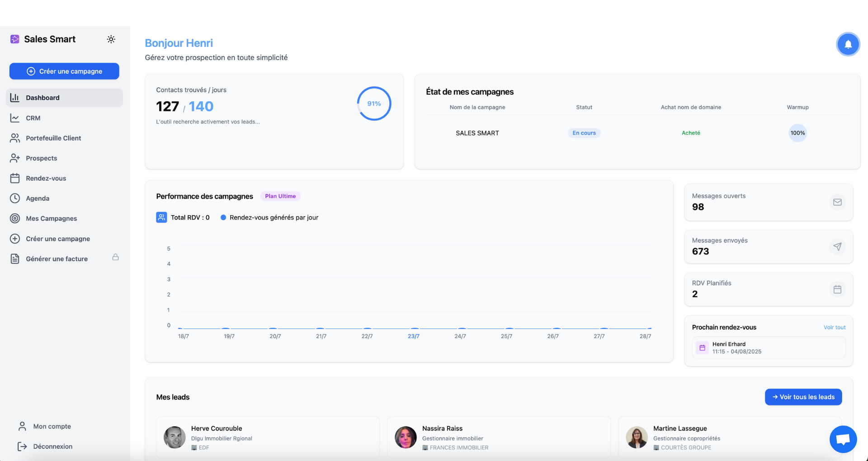Click sidebar Créer une campagne entry

[x=64, y=239]
